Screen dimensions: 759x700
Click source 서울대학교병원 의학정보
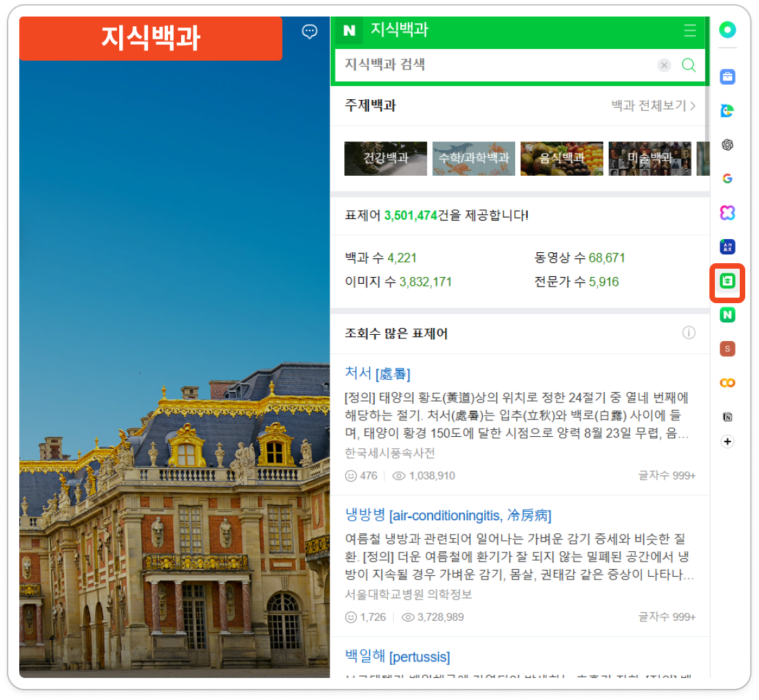click(408, 595)
